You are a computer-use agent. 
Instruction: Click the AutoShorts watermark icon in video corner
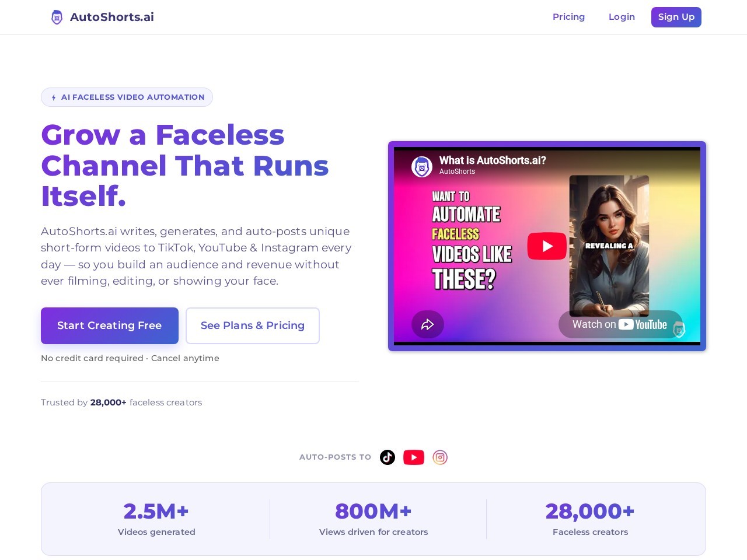[679, 329]
